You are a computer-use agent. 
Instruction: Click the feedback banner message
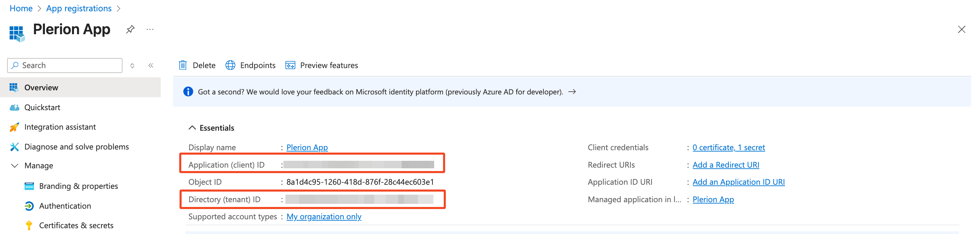380,92
